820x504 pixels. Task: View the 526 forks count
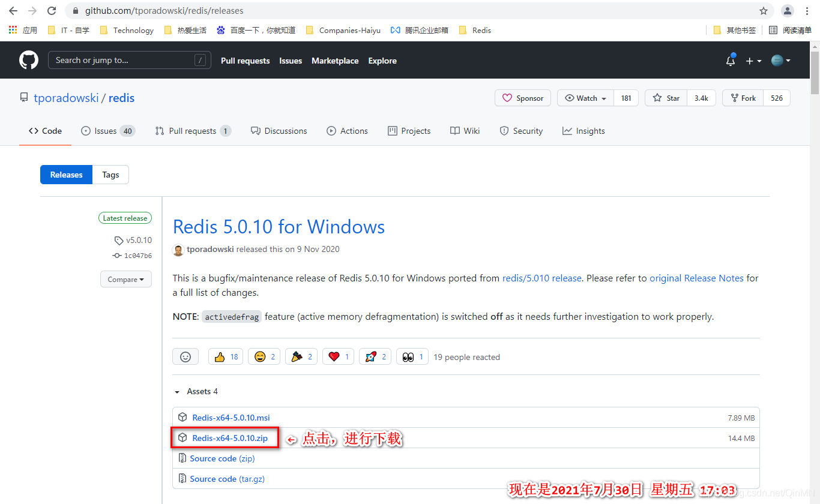click(x=777, y=98)
